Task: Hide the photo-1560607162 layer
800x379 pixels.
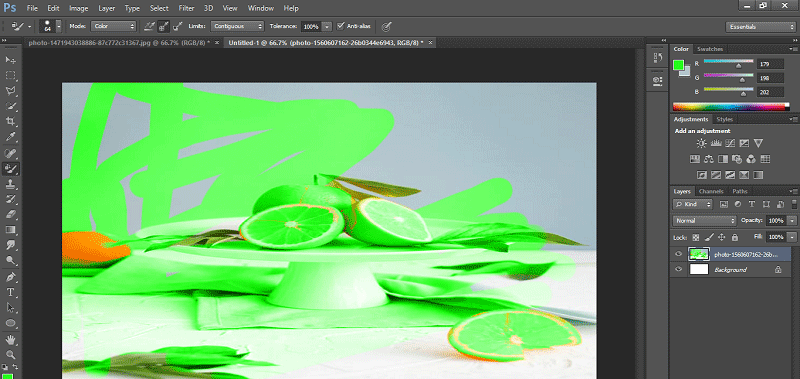Action: [678, 254]
